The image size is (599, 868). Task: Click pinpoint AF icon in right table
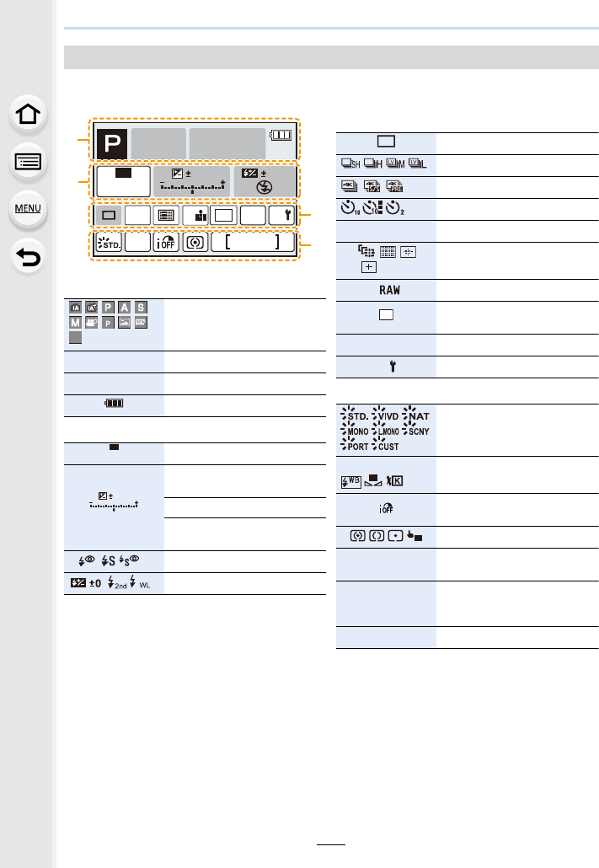click(408, 252)
